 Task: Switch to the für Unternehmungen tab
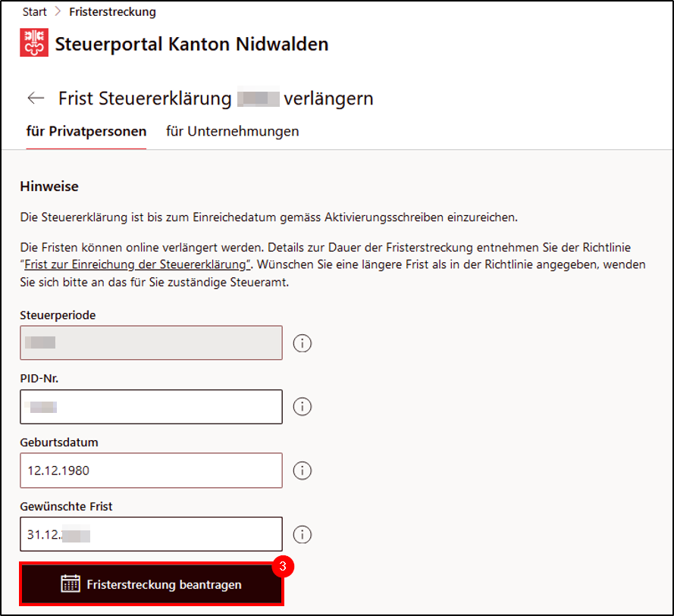click(x=233, y=131)
